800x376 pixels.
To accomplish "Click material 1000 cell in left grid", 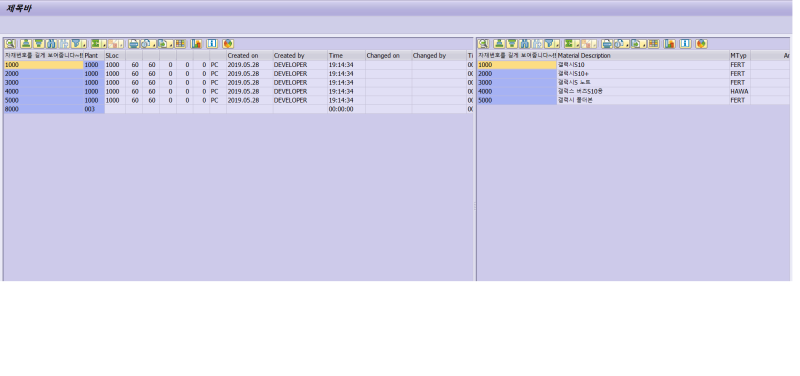I will point(43,65).
